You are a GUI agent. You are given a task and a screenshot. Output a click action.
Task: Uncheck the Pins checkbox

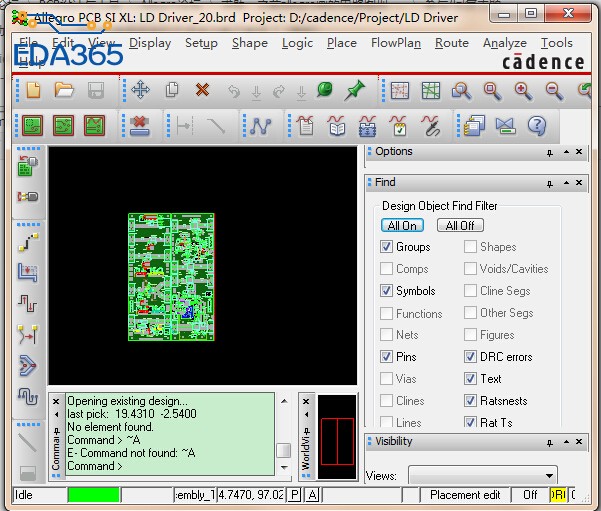386,357
